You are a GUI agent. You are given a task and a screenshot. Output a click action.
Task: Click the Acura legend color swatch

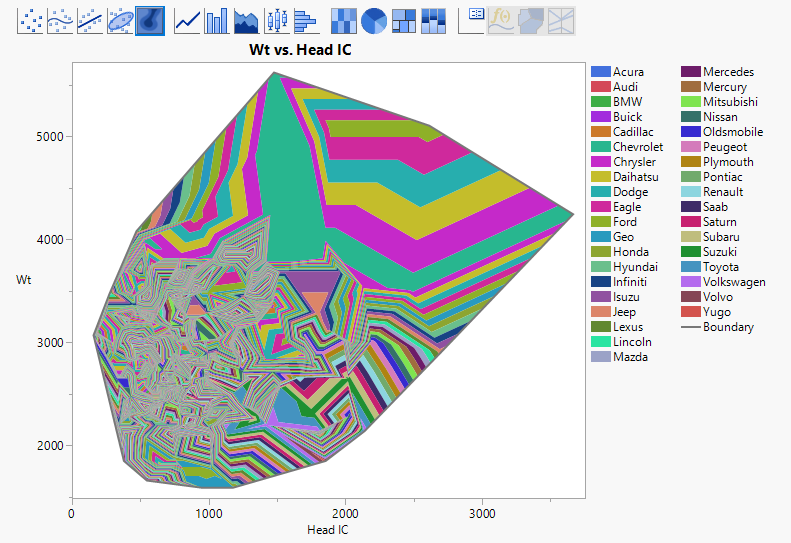600,72
